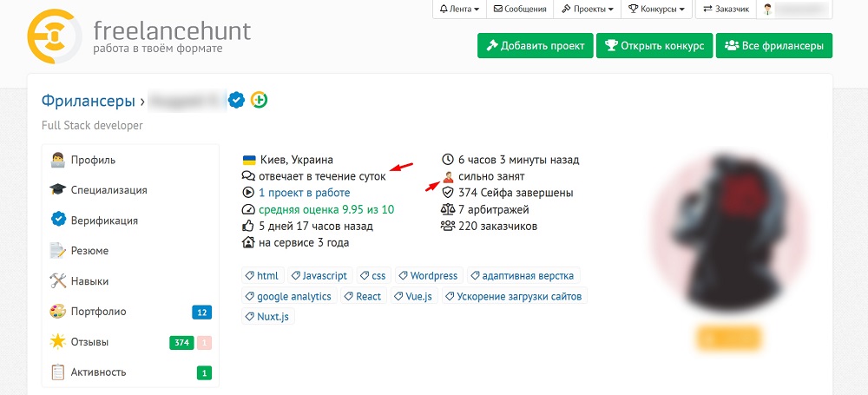The width and height of the screenshot is (868, 395).
Task: Open the Лента dropdown menu
Action: pyautogui.click(x=459, y=9)
